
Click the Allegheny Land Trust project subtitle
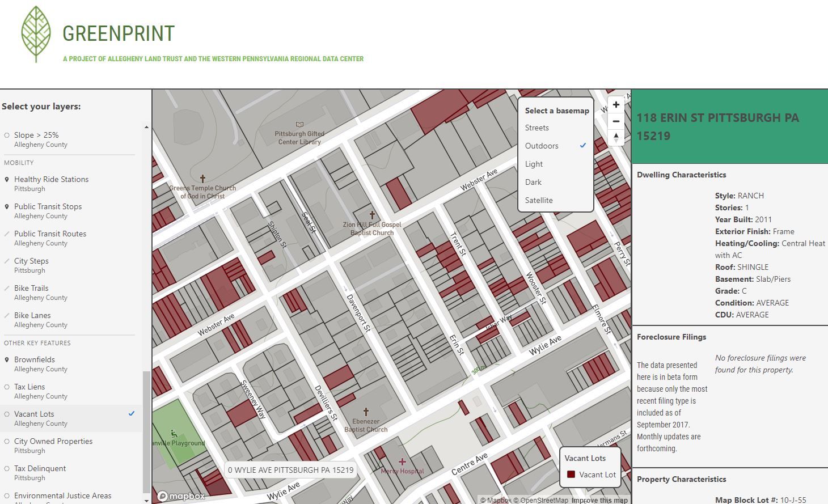[x=213, y=58]
